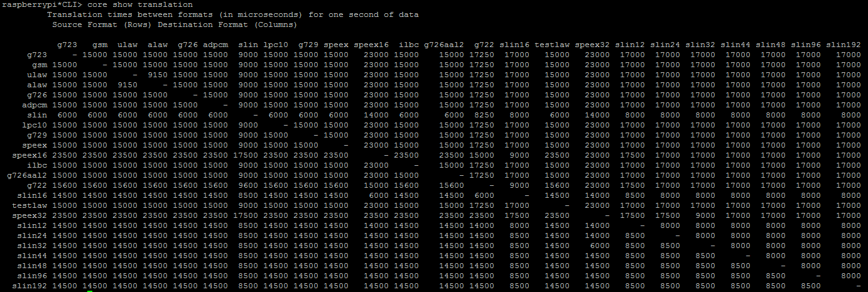Click the adpcm row label
Screen dimensions: 868x292
coord(35,105)
